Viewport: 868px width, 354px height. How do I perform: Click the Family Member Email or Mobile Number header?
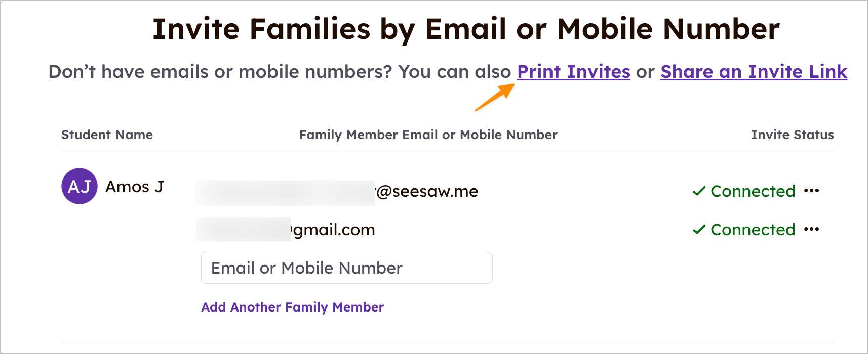428,135
